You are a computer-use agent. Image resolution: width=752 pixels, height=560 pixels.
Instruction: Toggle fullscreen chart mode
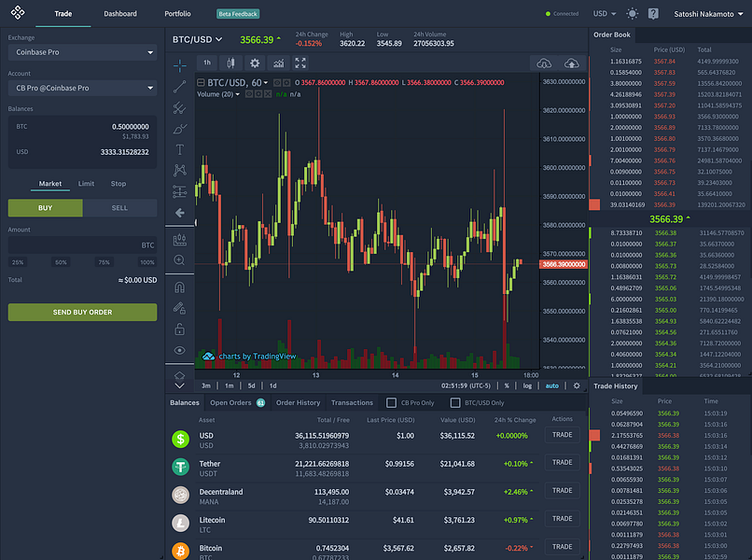point(300,63)
